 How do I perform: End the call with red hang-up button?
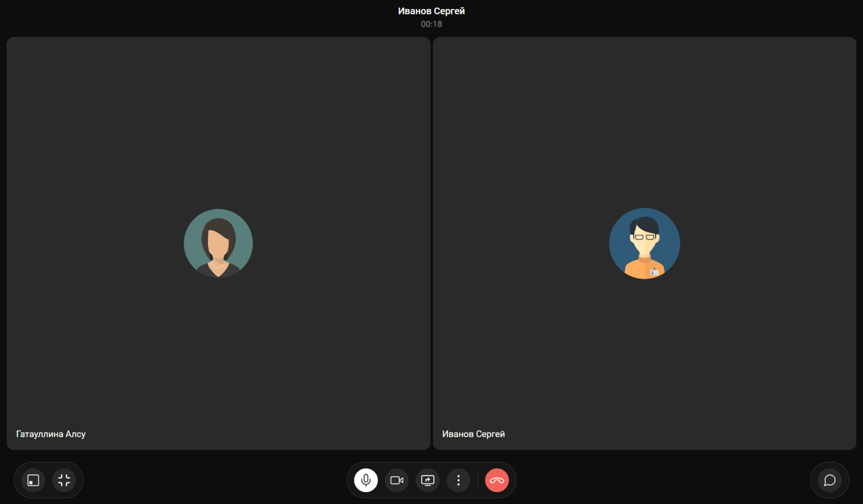[x=497, y=480]
